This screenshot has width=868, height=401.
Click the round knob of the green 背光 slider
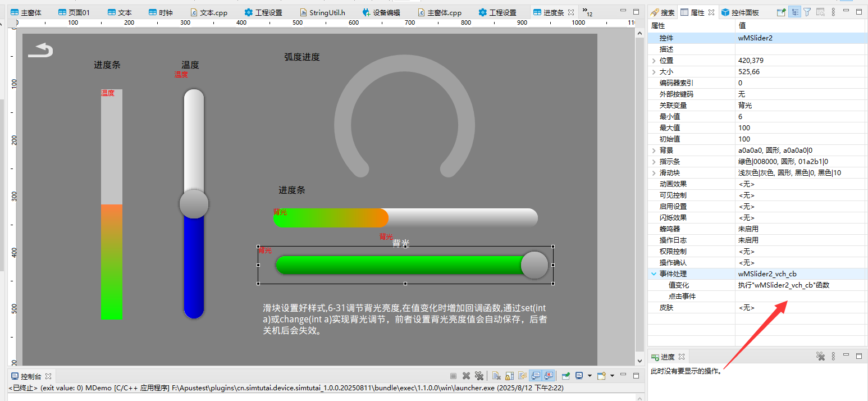(534, 265)
